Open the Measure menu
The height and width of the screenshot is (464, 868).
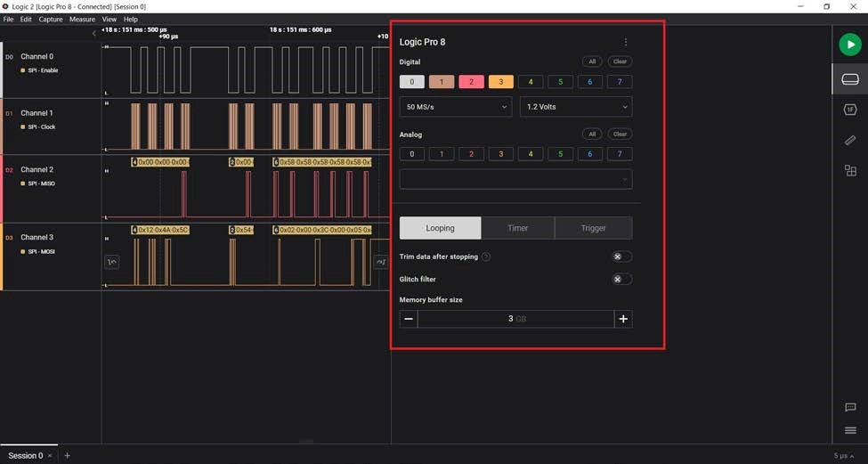(82, 20)
